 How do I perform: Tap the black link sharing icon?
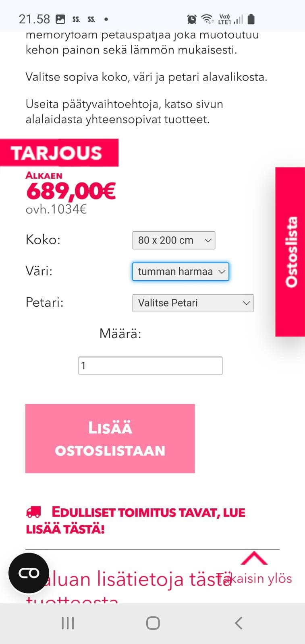[28, 573]
